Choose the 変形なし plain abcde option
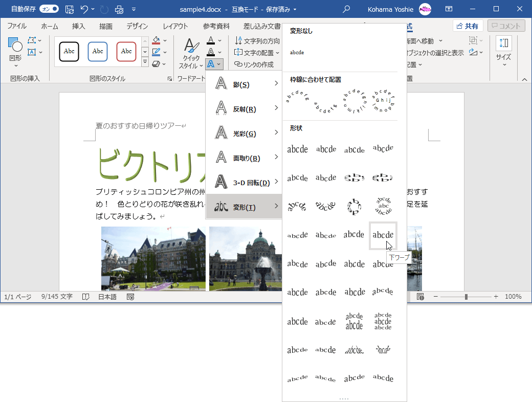Screen dimensions: 532x402 [x=297, y=52]
